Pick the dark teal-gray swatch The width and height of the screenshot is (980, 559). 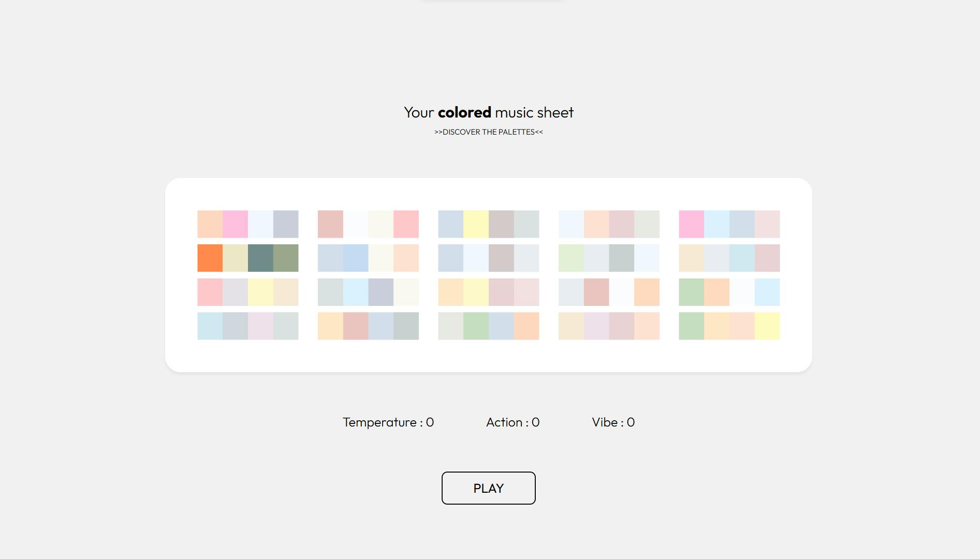(x=260, y=258)
